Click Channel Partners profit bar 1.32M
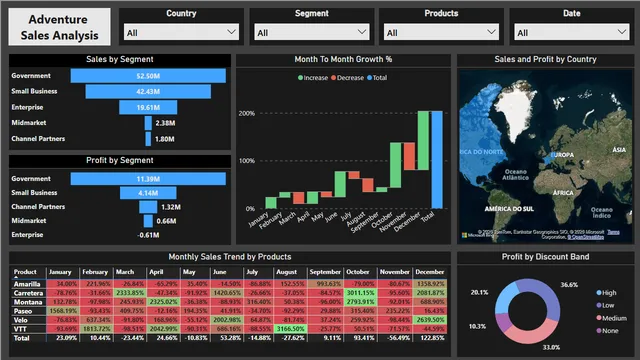The width and height of the screenshot is (640, 360). point(148,207)
